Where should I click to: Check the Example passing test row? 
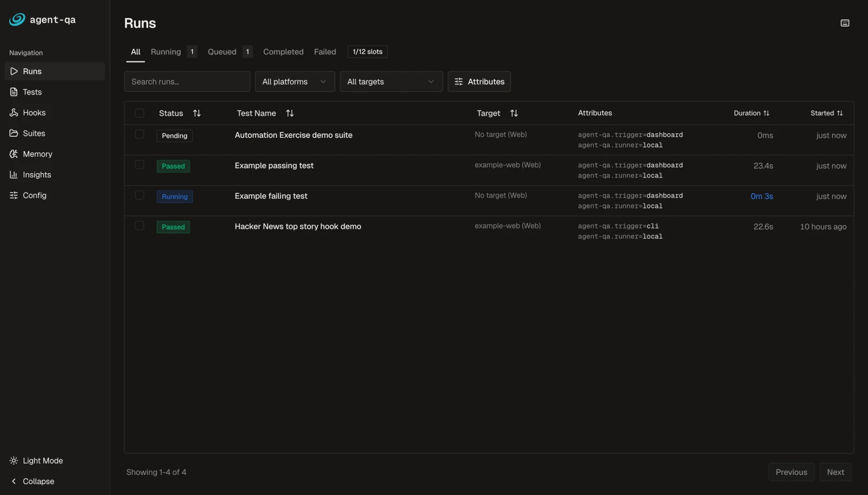[139, 164]
